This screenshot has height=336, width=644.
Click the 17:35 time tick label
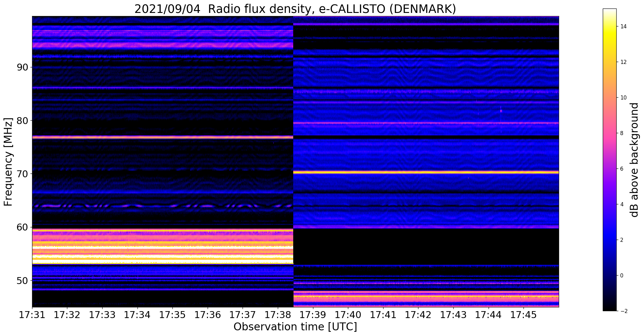pos(172,315)
